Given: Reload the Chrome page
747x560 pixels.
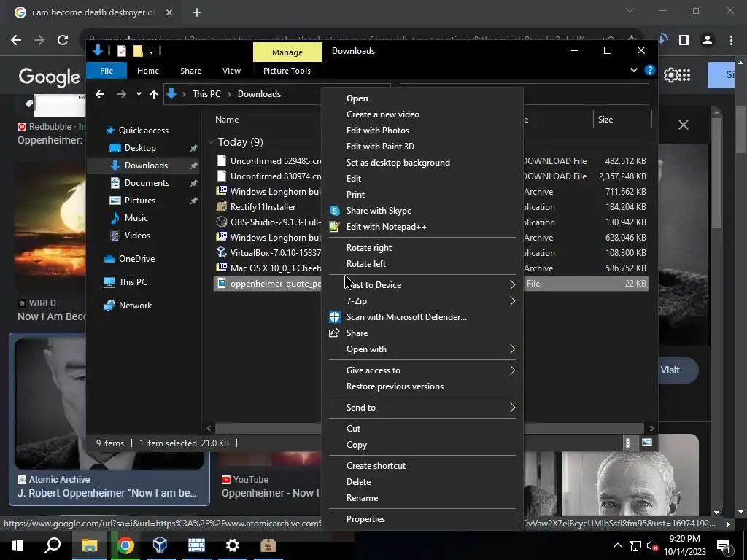Looking at the screenshot, I should pos(63,40).
